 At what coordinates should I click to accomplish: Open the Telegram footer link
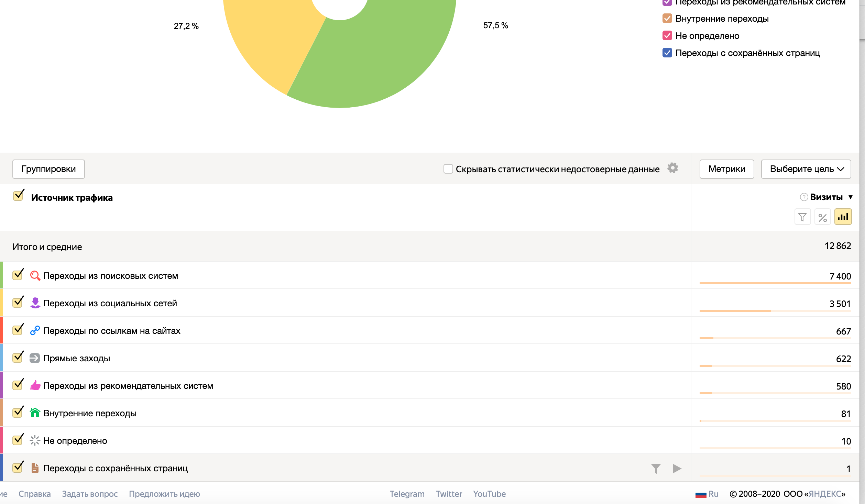tap(407, 494)
